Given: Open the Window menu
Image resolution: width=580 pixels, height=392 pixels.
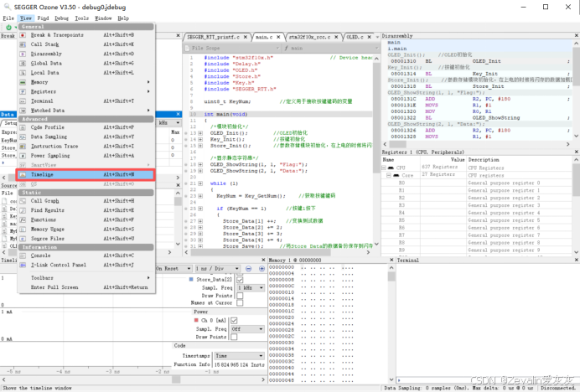Looking at the screenshot, I should (103, 18).
